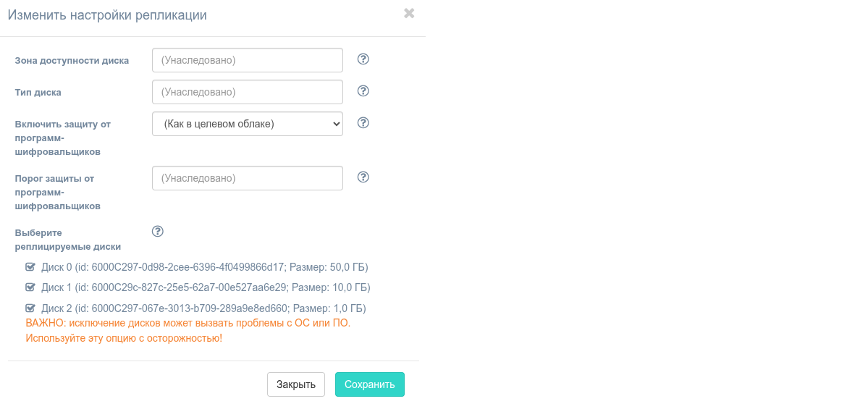Show help for ransomware protection threshold
868x417 pixels.
[x=363, y=177]
